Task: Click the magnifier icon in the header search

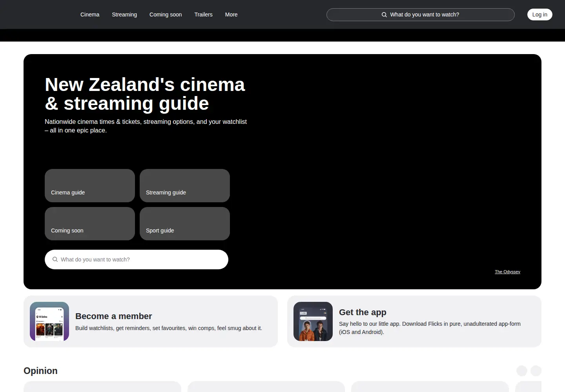Action: pos(384,15)
